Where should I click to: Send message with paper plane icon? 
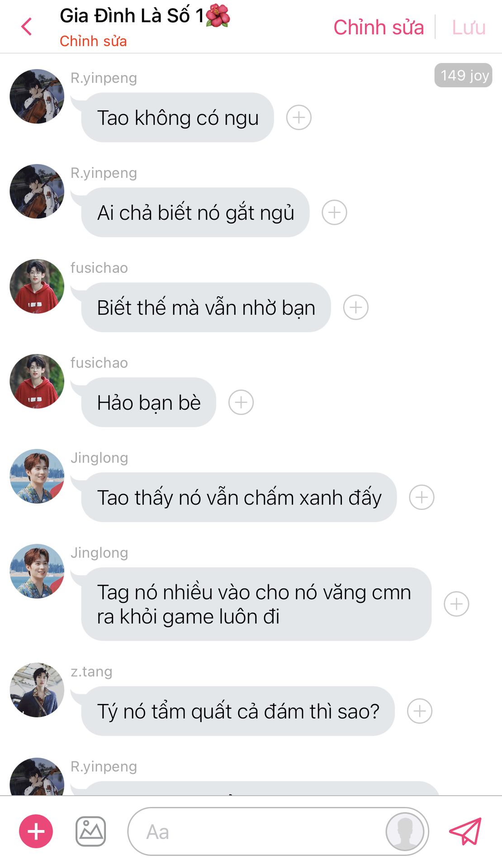[465, 831]
